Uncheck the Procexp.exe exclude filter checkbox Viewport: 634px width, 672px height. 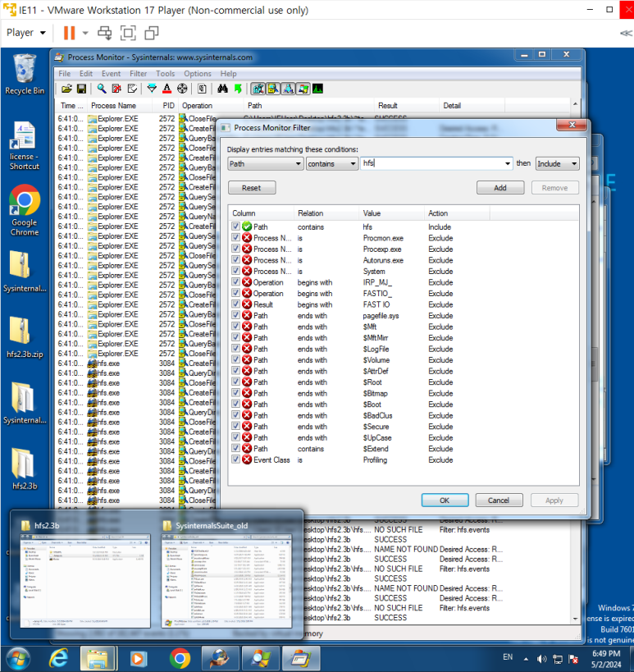pos(235,249)
